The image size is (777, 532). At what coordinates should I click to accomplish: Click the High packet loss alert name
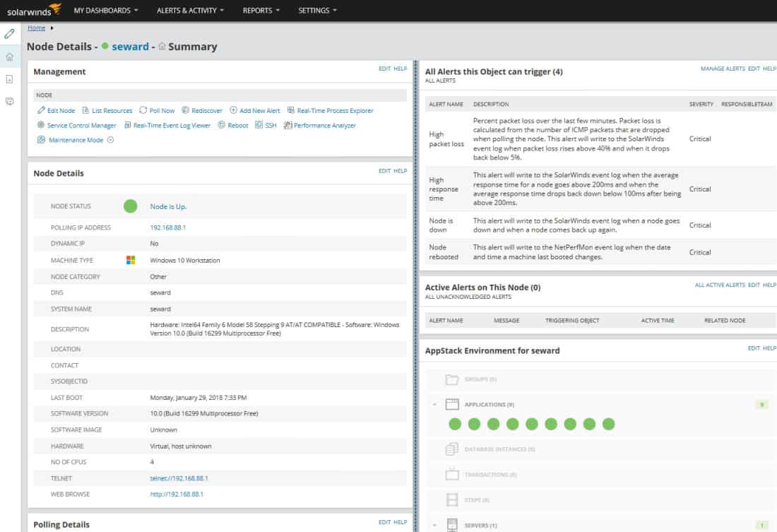point(446,139)
